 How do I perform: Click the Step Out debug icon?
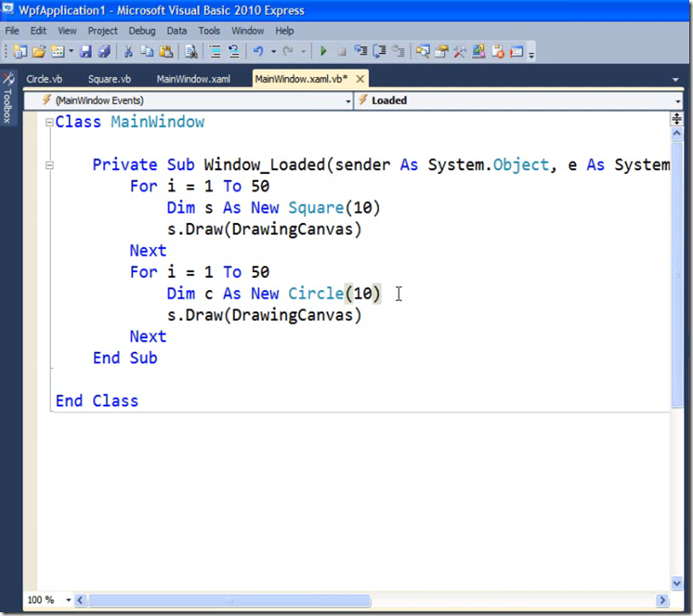point(399,52)
